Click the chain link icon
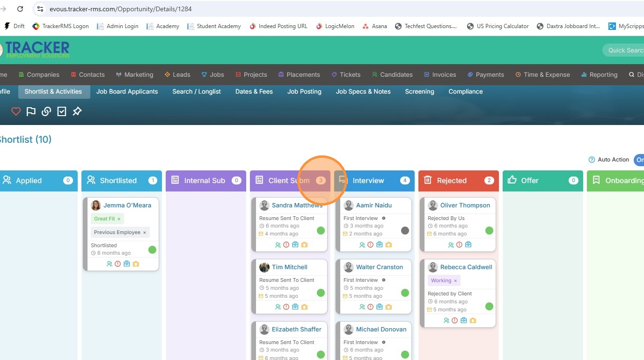Image resolution: width=644 pixels, height=360 pixels. click(46, 111)
